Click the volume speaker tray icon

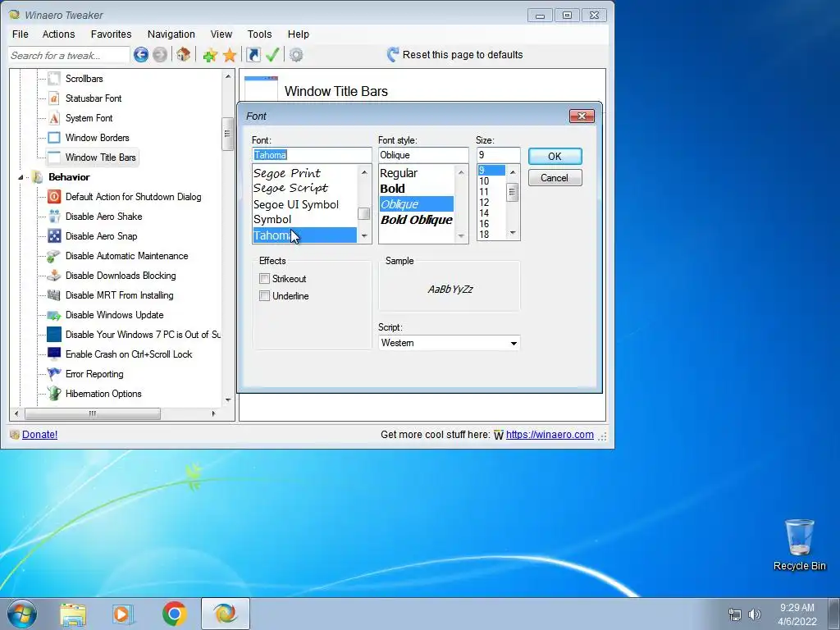pos(755,614)
